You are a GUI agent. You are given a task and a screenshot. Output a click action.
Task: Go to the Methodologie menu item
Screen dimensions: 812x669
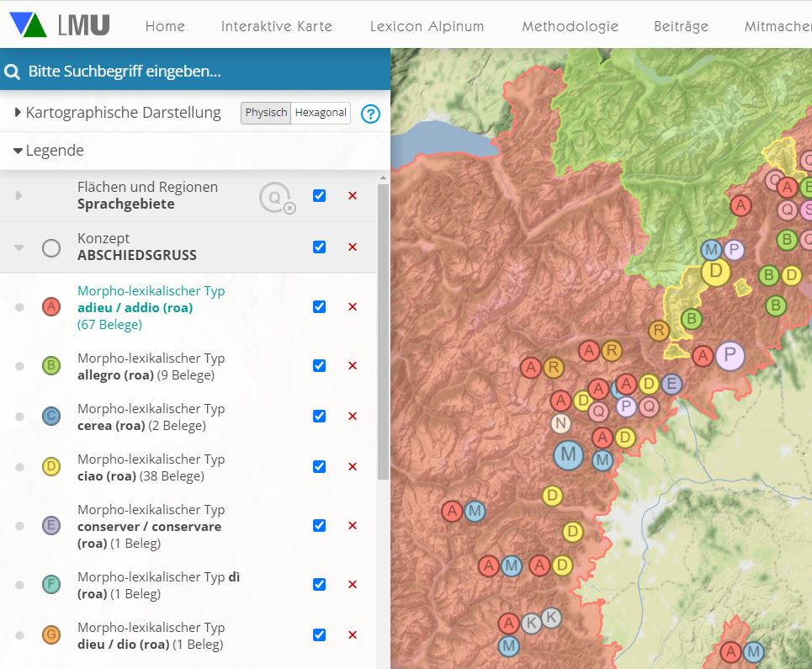[570, 26]
